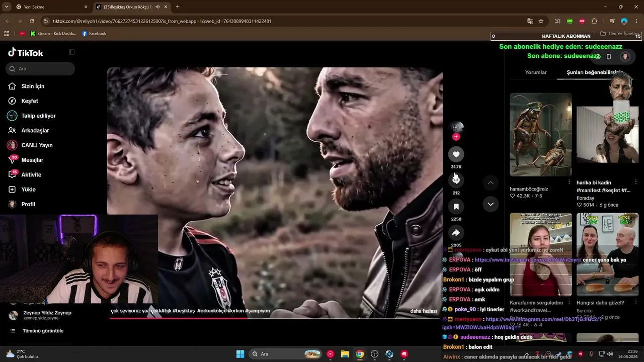Show all followed accounts via 'Tümünü görüntüle'
644x362 pixels.
(x=43, y=331)
